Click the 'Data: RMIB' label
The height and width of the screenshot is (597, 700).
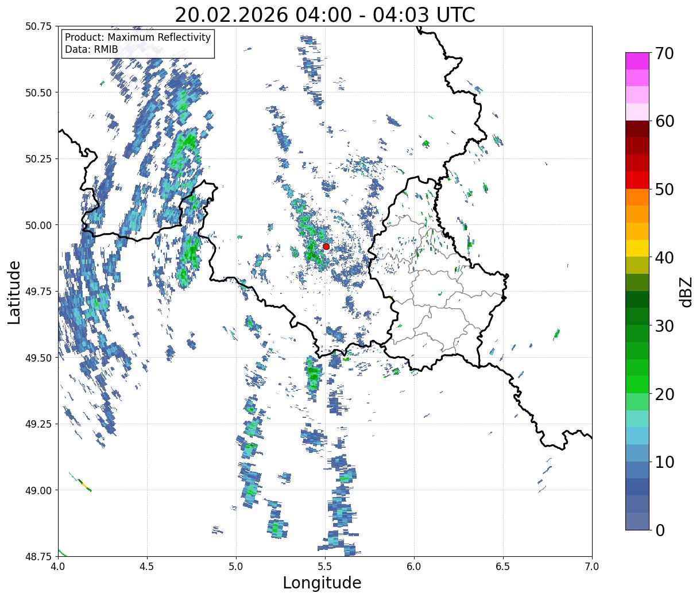(91, 49)
